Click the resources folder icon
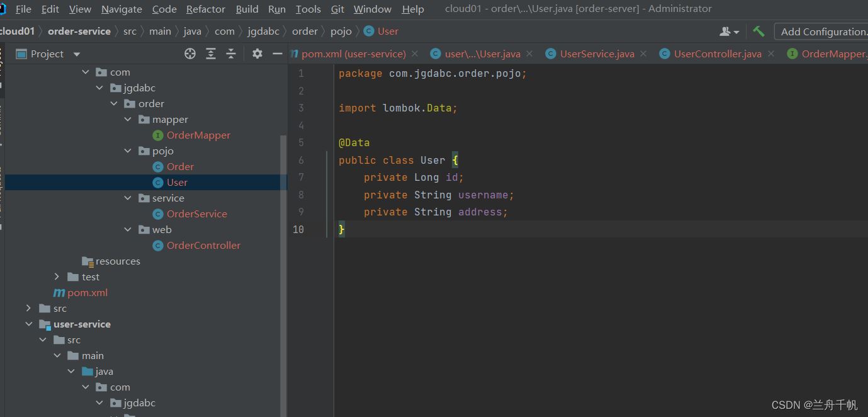Image resolution: width=868 pixels, height=417 pixels. (87, 261)
